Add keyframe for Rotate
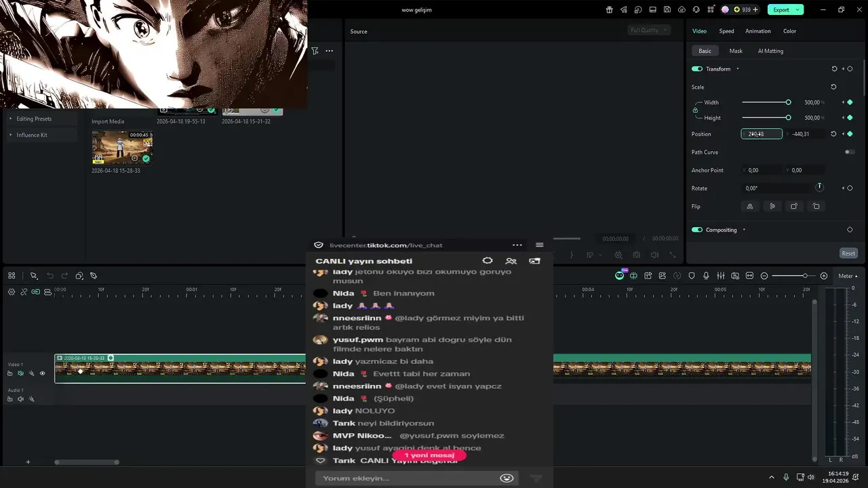Viewport: 868px width, 488px height. (850, 188)
